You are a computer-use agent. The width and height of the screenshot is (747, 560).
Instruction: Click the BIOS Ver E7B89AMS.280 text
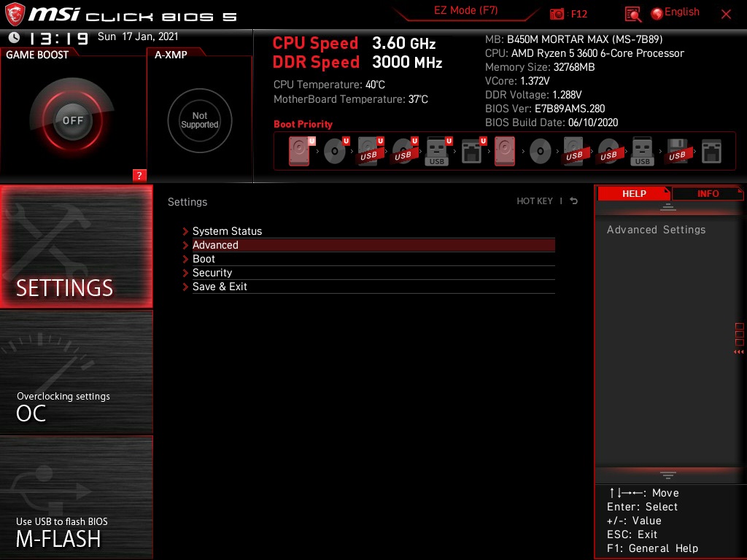click(545, 109)
